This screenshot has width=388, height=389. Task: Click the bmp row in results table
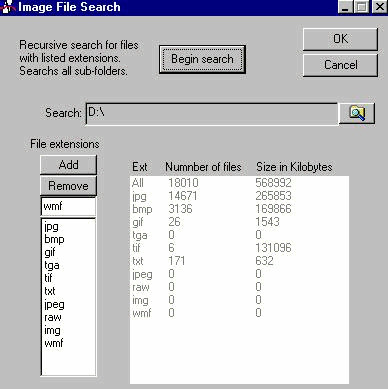(239, 209)
